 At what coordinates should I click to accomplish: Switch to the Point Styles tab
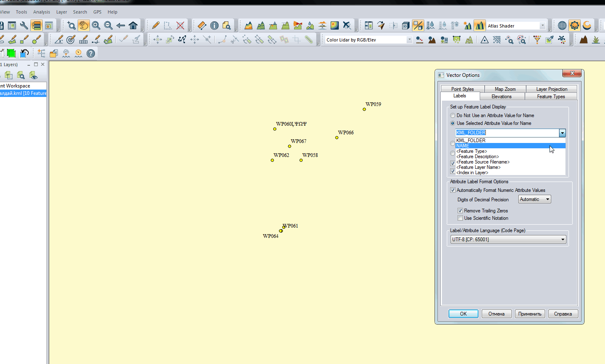pos(462,89)
